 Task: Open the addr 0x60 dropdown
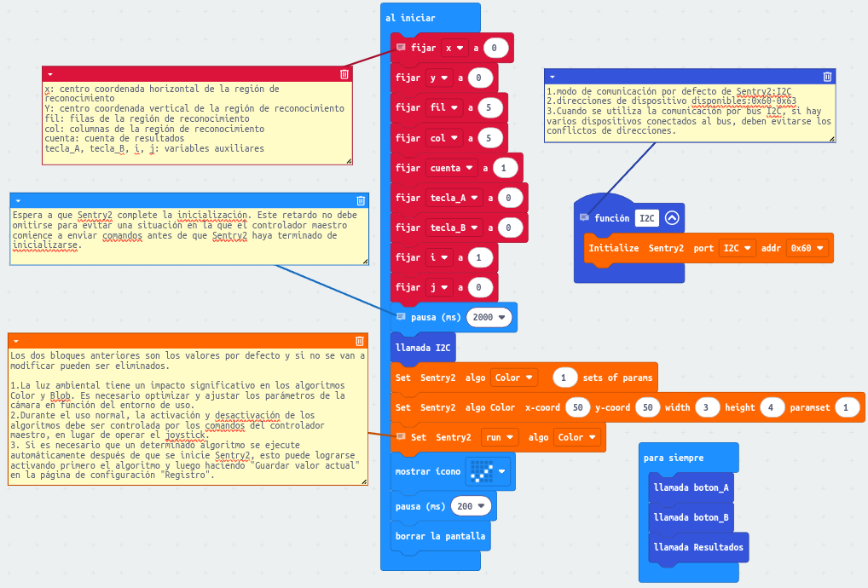coord(807,248)
